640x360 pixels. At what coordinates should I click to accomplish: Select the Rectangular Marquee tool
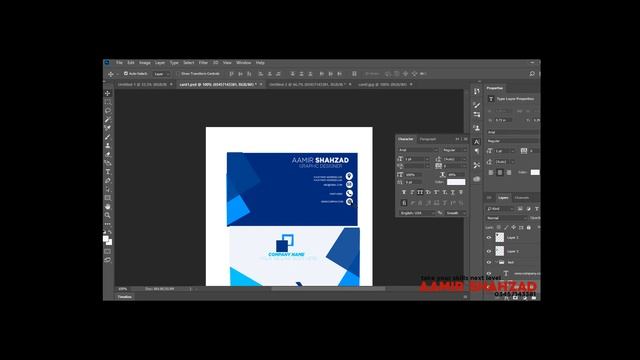click(x=108, y=102)
